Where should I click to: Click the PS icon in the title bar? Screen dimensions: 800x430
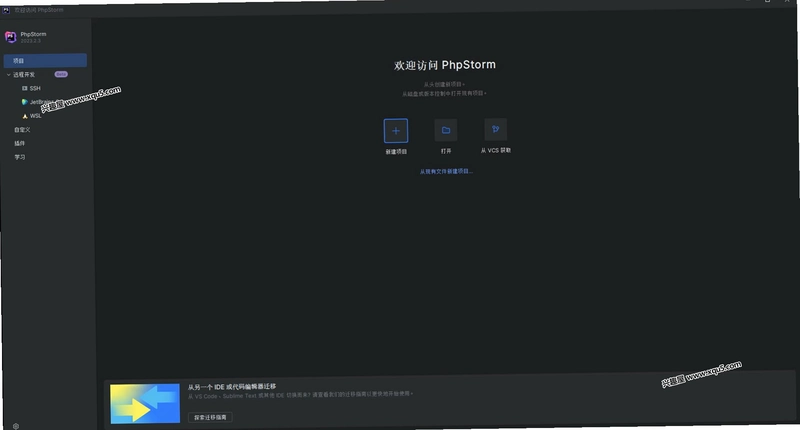click(6, 10)
